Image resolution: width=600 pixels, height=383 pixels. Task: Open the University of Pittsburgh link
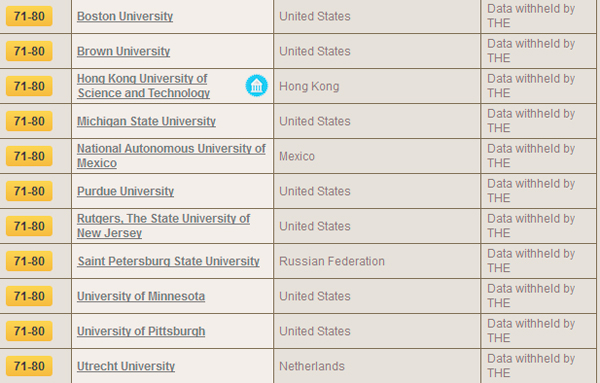tap(141, 331)
